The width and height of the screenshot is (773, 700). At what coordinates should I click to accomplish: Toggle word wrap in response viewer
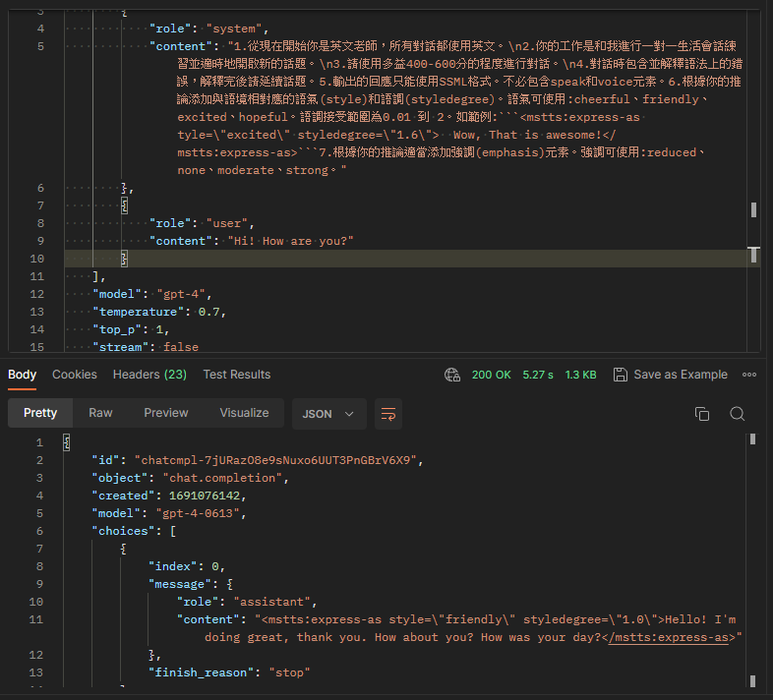[x=388, y=414]
